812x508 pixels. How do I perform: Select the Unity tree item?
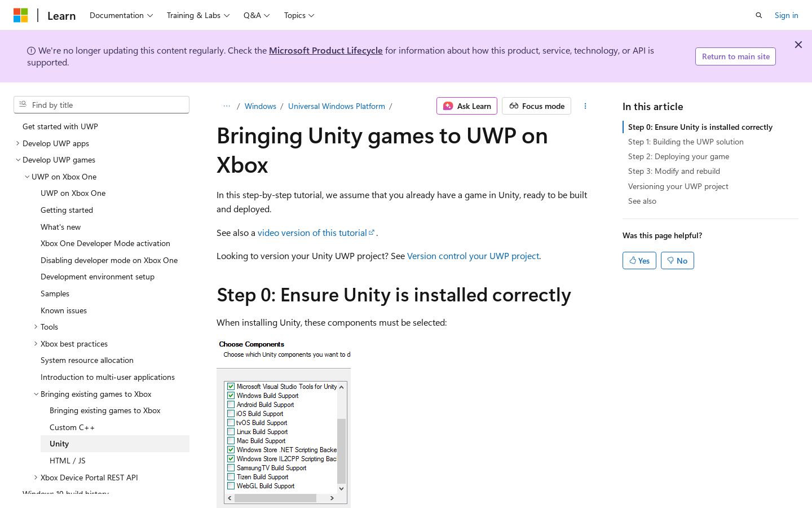coord(115,444)
